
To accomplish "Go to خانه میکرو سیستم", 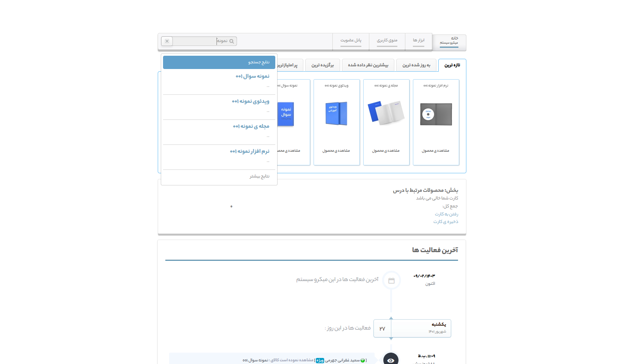I will point(449,41).
